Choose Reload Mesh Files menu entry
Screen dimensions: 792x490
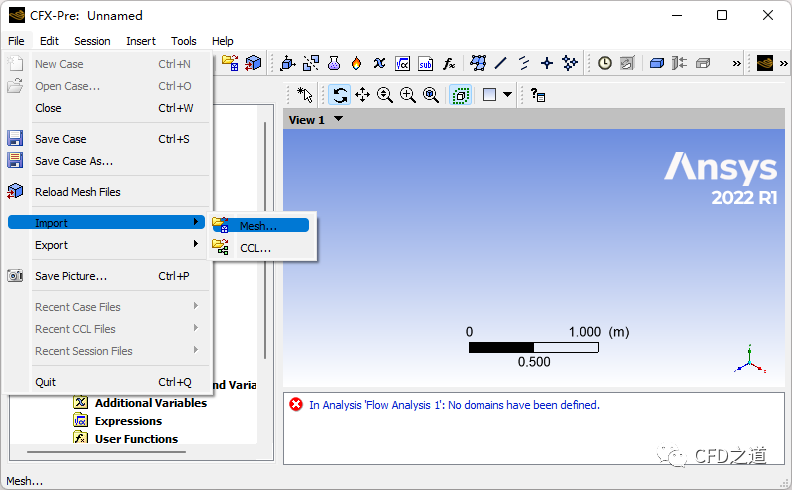[107, 192]
